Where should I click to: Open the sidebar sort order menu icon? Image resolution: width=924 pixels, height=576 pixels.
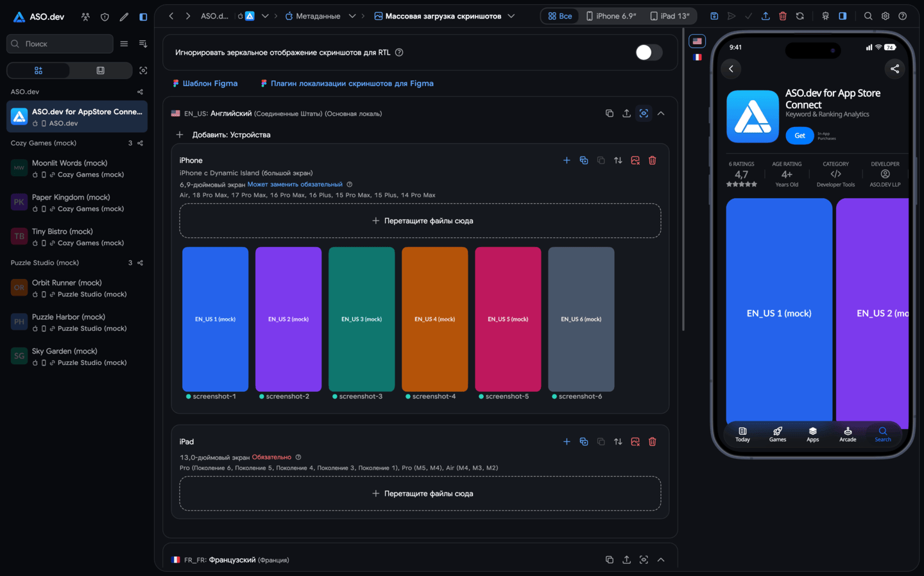[143, 44]
